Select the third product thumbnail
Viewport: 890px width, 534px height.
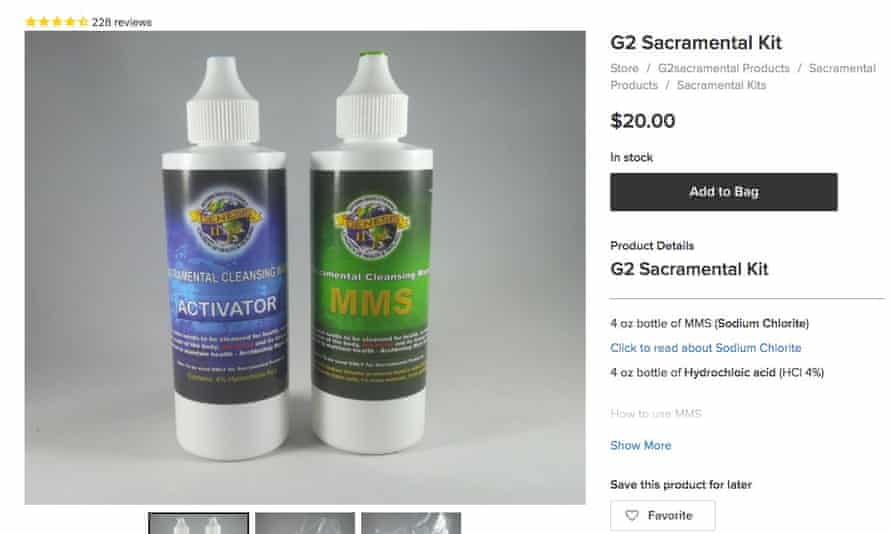tap(411, 523)
